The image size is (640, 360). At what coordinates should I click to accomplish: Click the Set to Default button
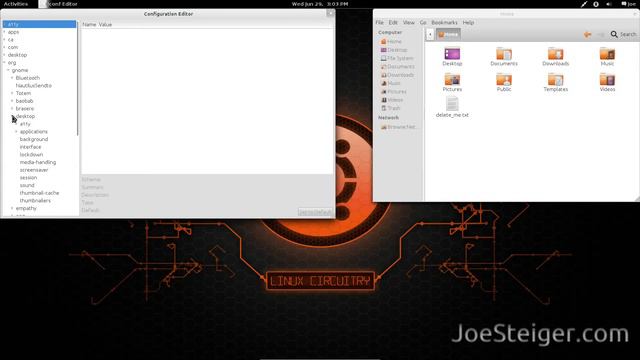click(x=315, y=212)
